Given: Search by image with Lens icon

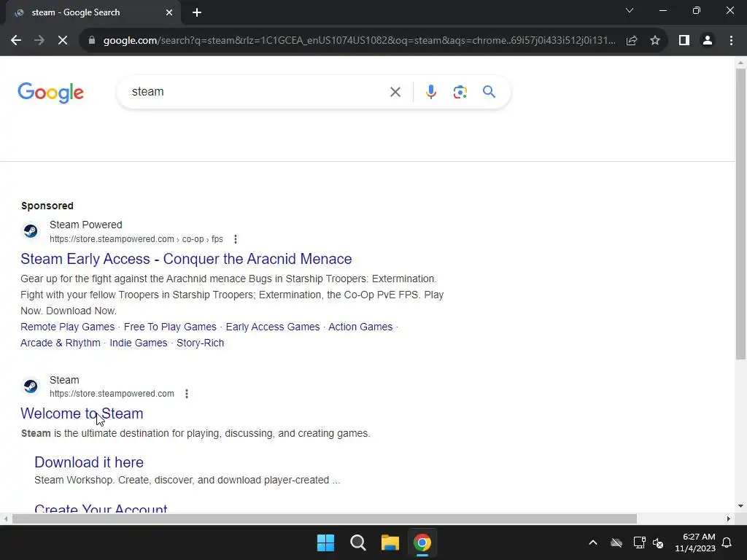Looking at the screenshot, I should [460, 92].
